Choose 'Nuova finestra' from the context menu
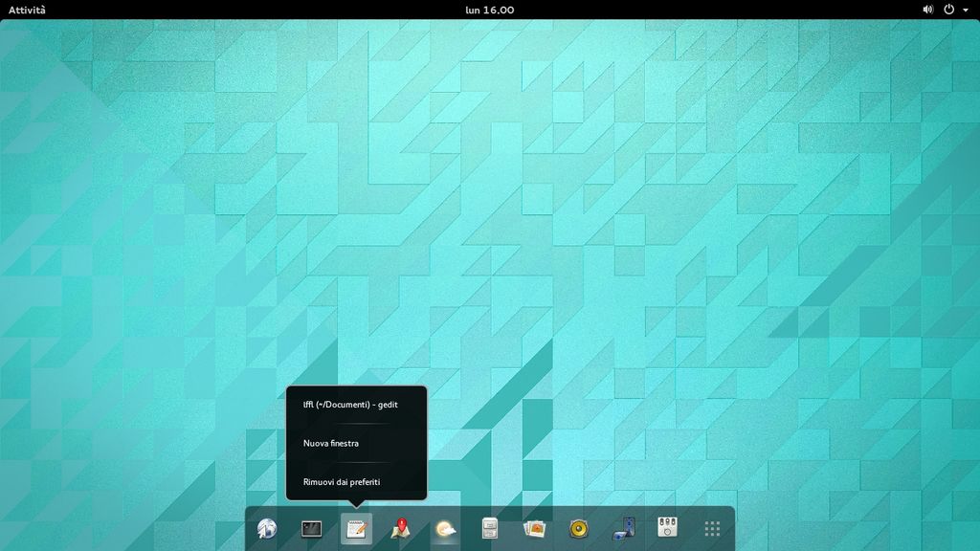980x551 pixels. click(331, 444)
